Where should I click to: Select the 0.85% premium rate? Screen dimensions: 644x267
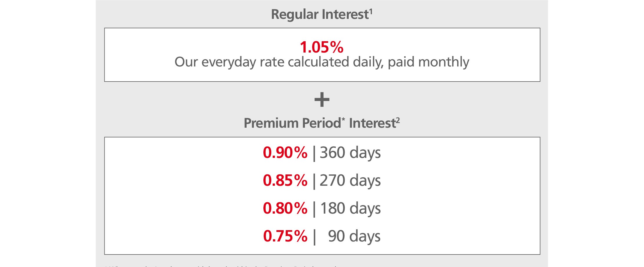285,181
